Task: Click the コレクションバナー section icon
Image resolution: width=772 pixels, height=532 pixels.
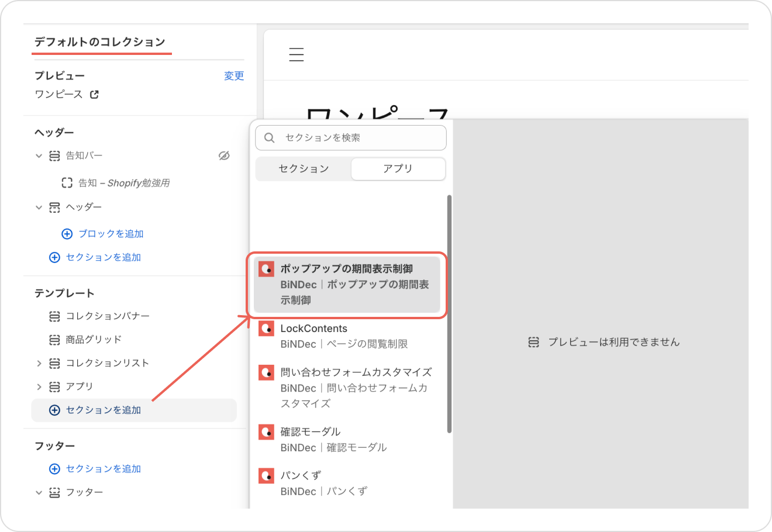Action: tap(54, 316)
